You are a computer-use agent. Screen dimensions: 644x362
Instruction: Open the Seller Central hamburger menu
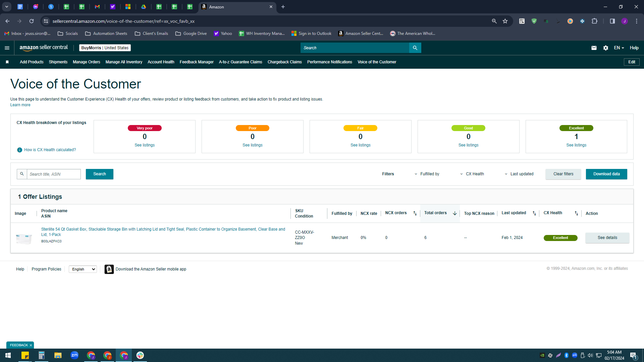[7, 48]
